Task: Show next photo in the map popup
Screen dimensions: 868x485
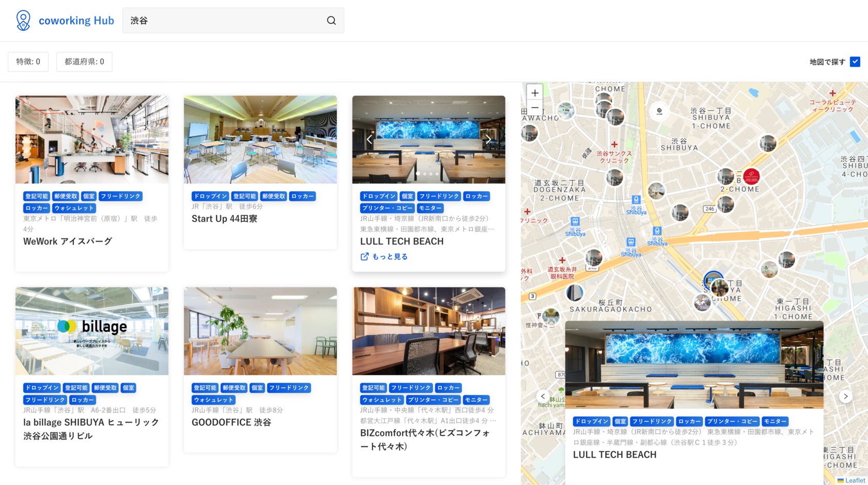Action: (845, 397)
